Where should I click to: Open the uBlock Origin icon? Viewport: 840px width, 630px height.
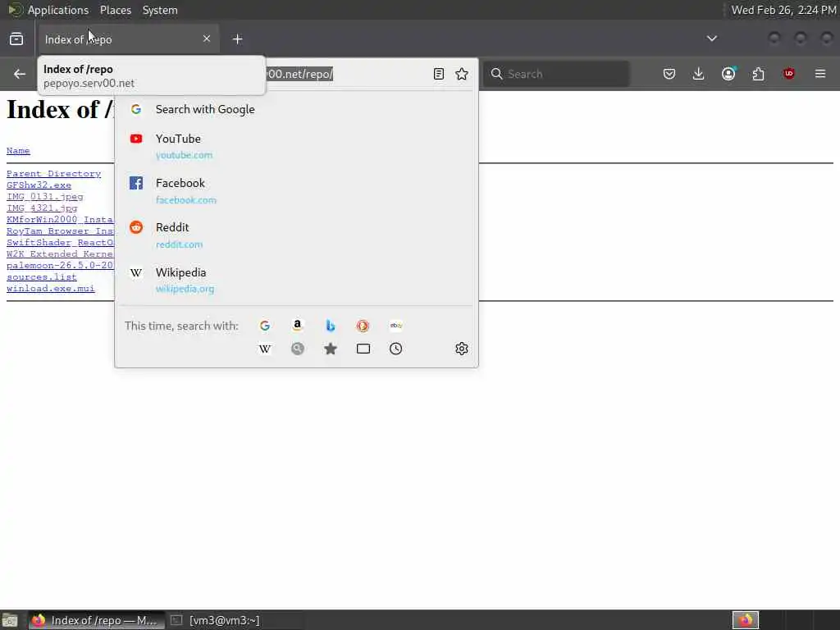click(x=789, y=74)
